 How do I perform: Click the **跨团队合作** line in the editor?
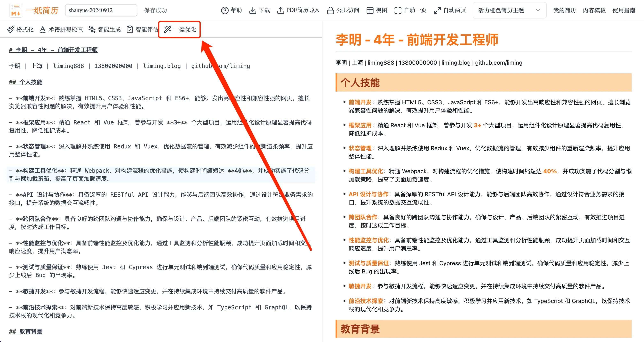click(x=157, y=223)
